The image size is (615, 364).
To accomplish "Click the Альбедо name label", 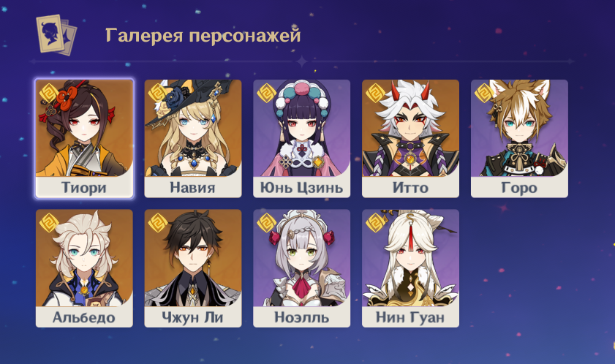I will coord(84,317).
